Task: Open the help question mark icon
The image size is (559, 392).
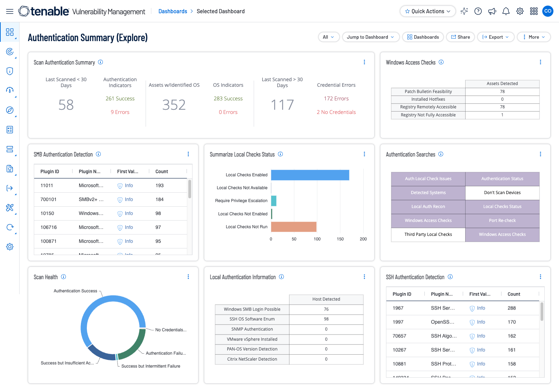Action: pyautogui.click(x=478, y=11)
